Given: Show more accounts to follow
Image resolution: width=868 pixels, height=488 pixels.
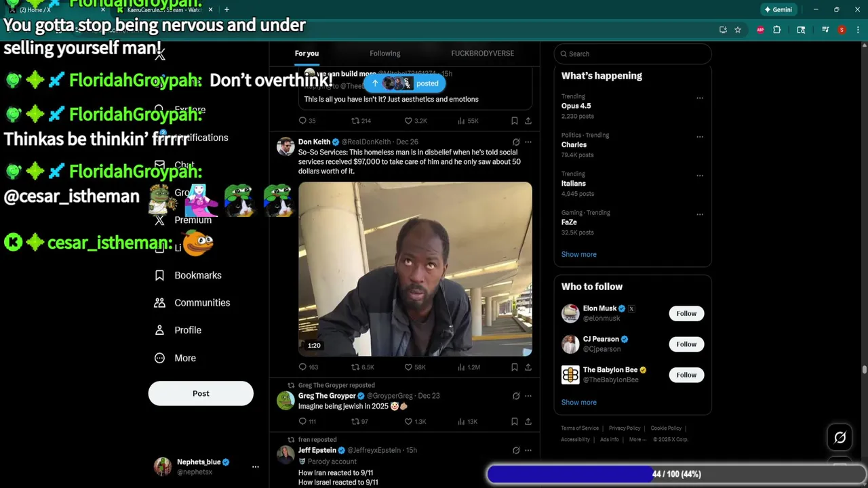Looking at the screenshot, I should [579, 402].
